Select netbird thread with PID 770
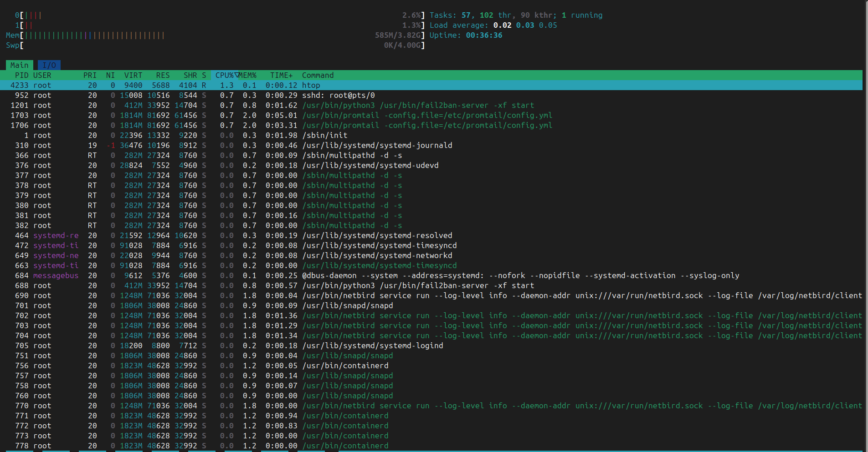868x452 pixels. [431, 406]
